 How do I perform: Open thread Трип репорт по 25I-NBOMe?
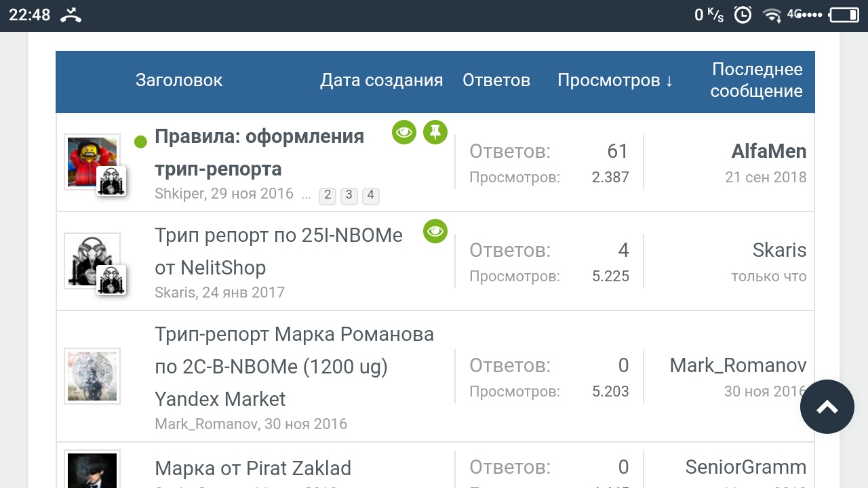(x=279, y=251)
